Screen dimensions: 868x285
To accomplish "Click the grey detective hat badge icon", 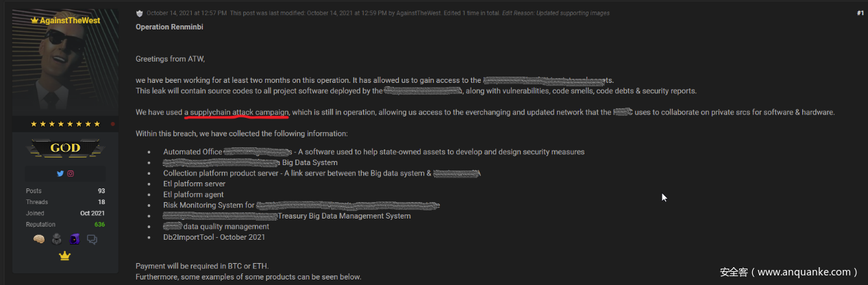I will pyautogui.click(x=57, y=239).
